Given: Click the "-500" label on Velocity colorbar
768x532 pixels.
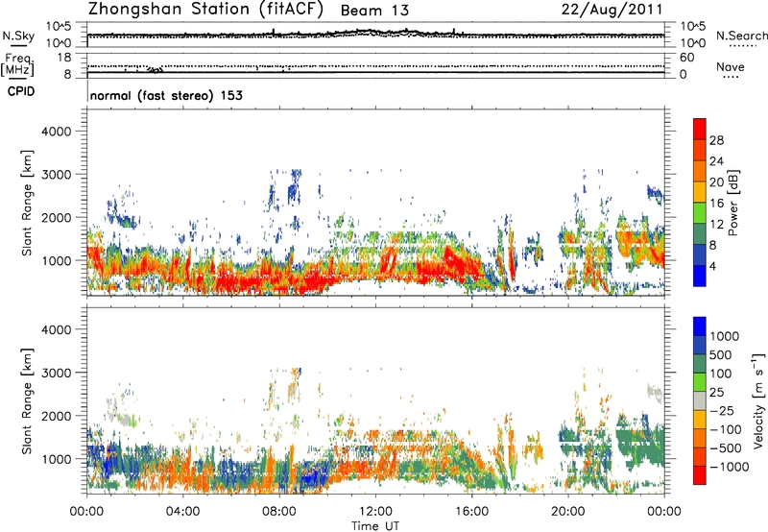Looking at the screenshot, I should coord(726,448).
